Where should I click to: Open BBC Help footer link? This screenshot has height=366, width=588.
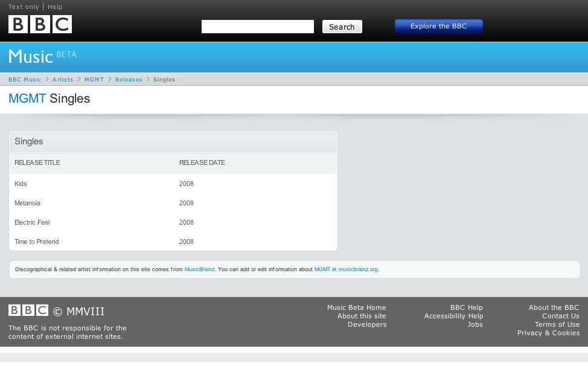click(467, 307)
